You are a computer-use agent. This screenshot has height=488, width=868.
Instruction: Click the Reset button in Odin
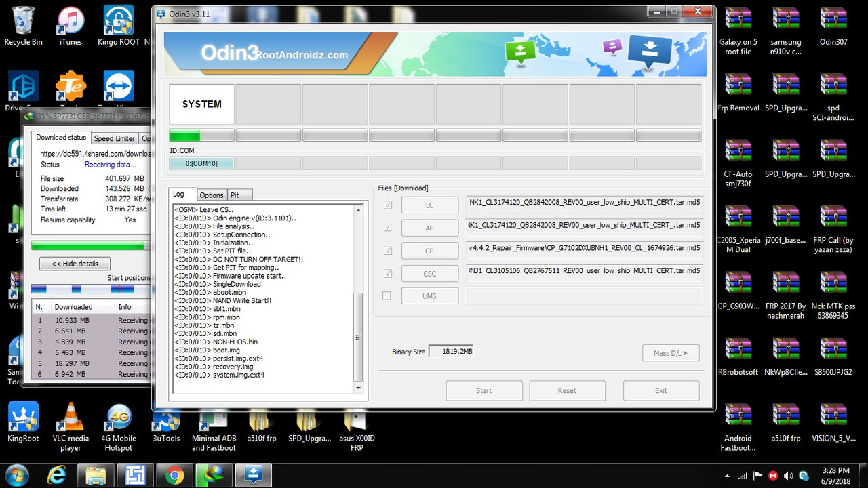click(567, 390)
